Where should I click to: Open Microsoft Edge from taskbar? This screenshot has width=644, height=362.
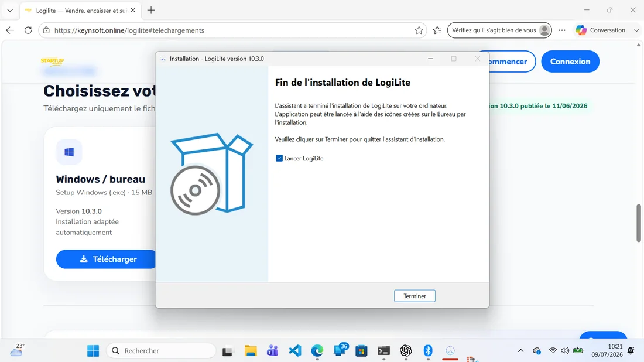click(x=317, y=351)
